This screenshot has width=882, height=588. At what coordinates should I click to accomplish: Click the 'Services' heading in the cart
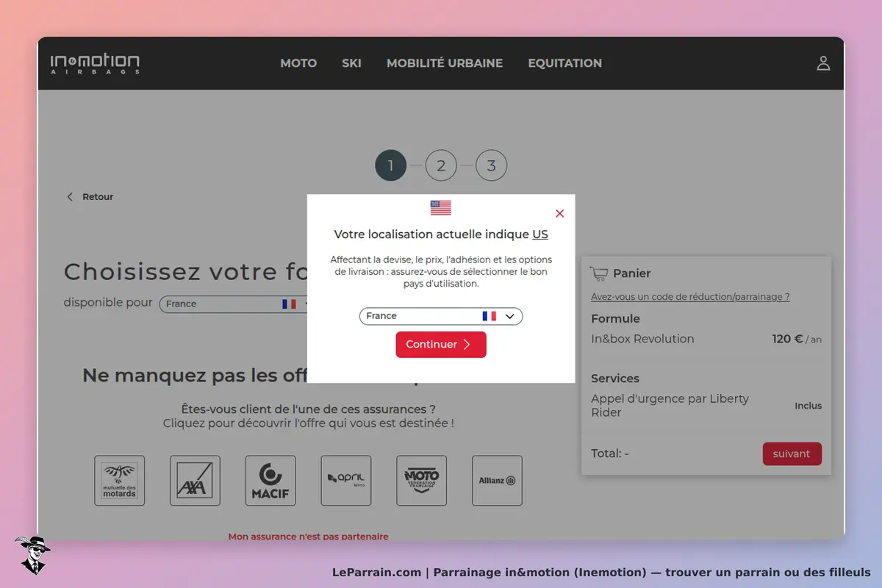(x=615, y=379)
